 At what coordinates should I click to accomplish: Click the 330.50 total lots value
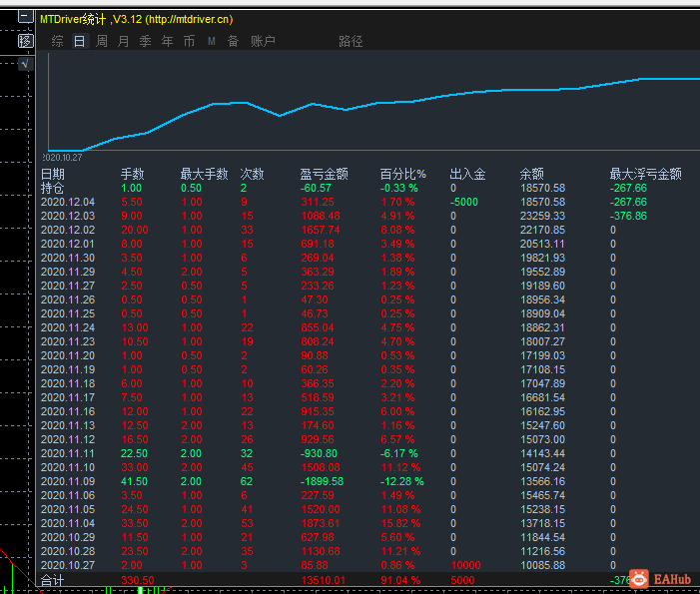[138, 580]
